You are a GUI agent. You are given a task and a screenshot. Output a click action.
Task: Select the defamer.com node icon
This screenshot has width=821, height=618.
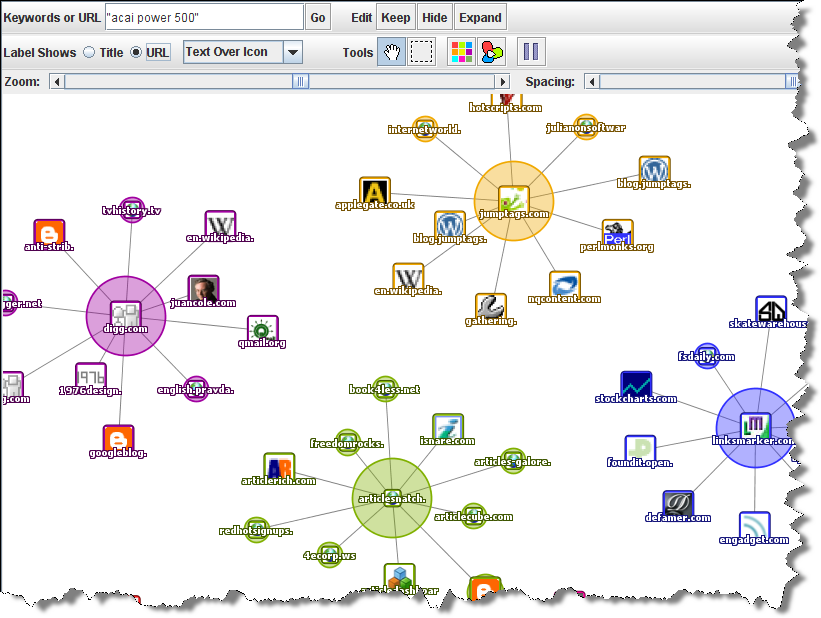tap(678, 505)
